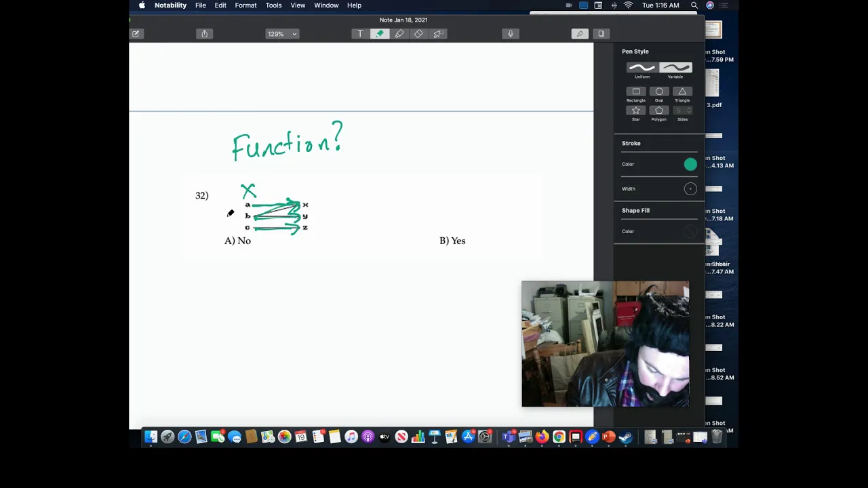Click answer text B) Yes

(452, 241)
